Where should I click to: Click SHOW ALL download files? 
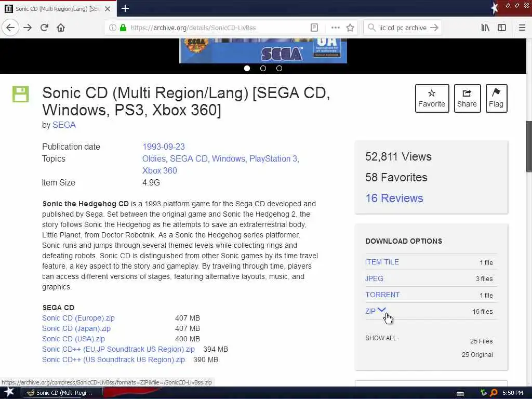[x=381, y=338]
